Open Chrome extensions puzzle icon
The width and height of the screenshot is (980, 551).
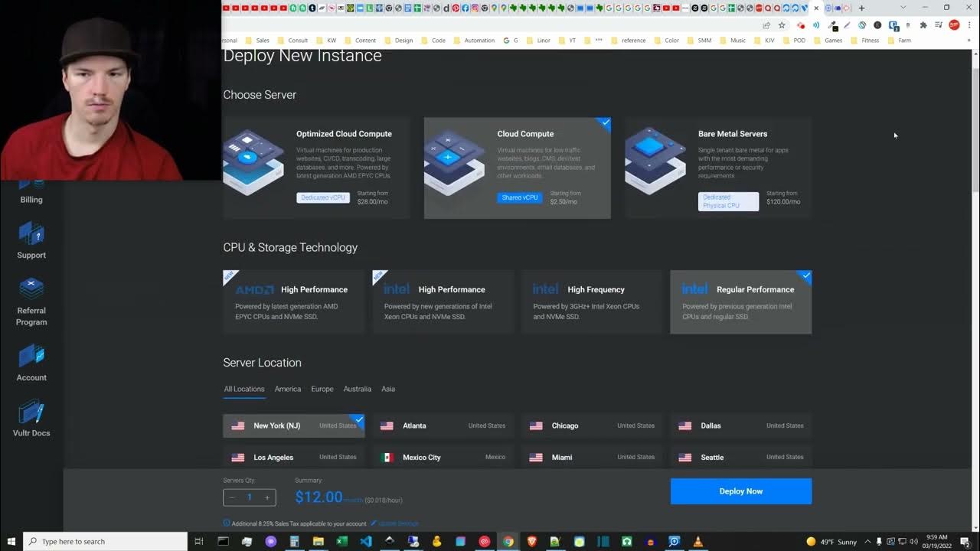pyautogui.click(x=923, y=24)
